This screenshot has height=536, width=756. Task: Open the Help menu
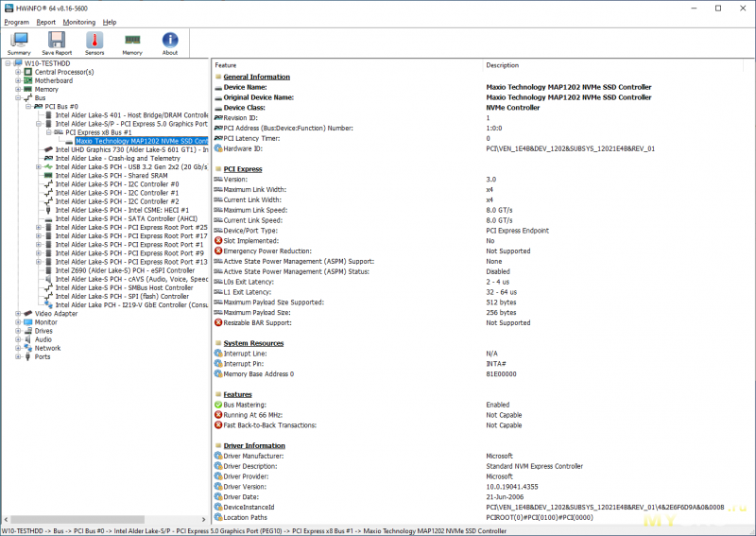pyautogui.click(x=110, y=22)
